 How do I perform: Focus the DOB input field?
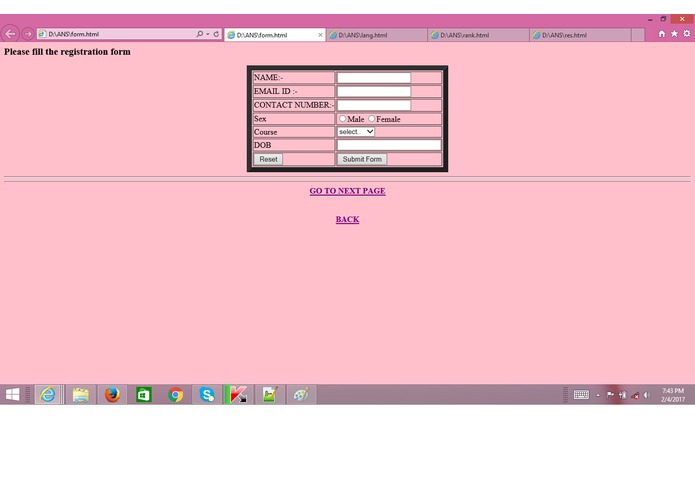(x=389, y=145)
